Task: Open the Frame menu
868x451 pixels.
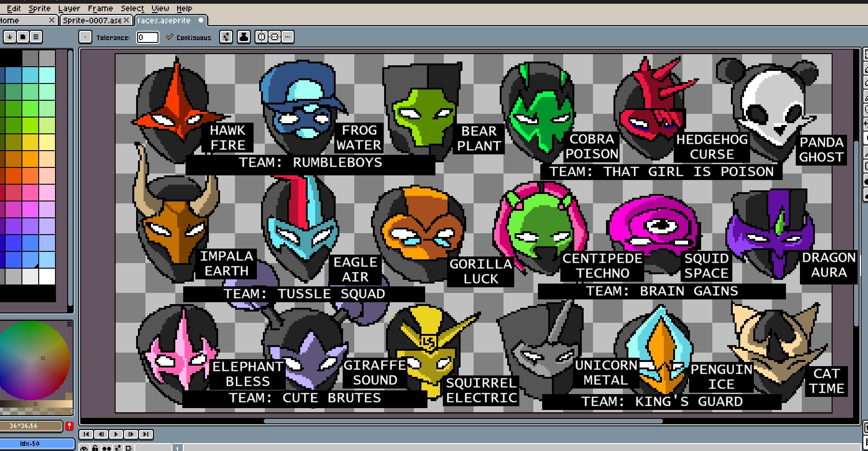Action: [100, 8]
